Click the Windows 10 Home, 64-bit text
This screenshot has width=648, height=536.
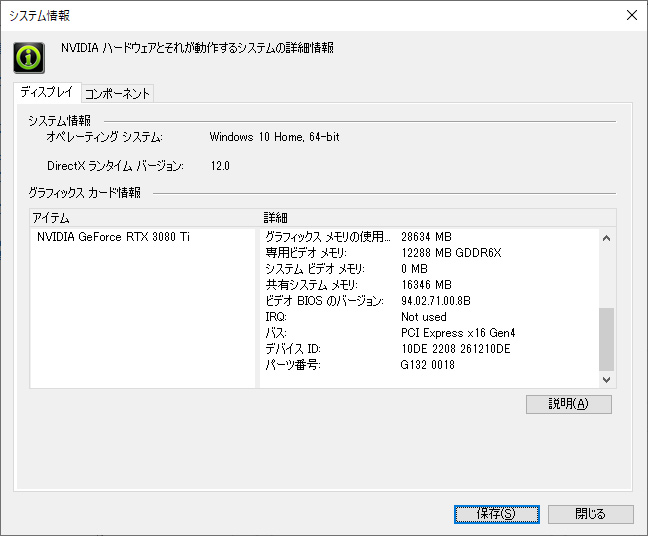(274, 137)
